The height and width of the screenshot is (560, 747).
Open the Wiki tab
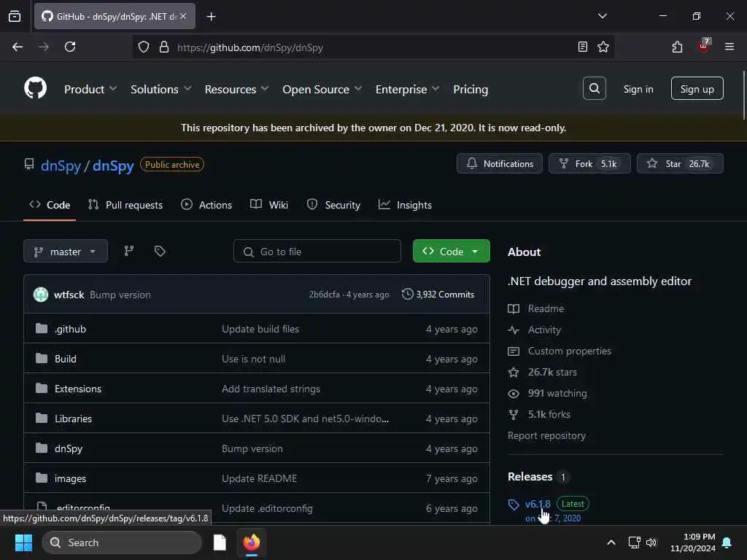(x=269, y=205)
